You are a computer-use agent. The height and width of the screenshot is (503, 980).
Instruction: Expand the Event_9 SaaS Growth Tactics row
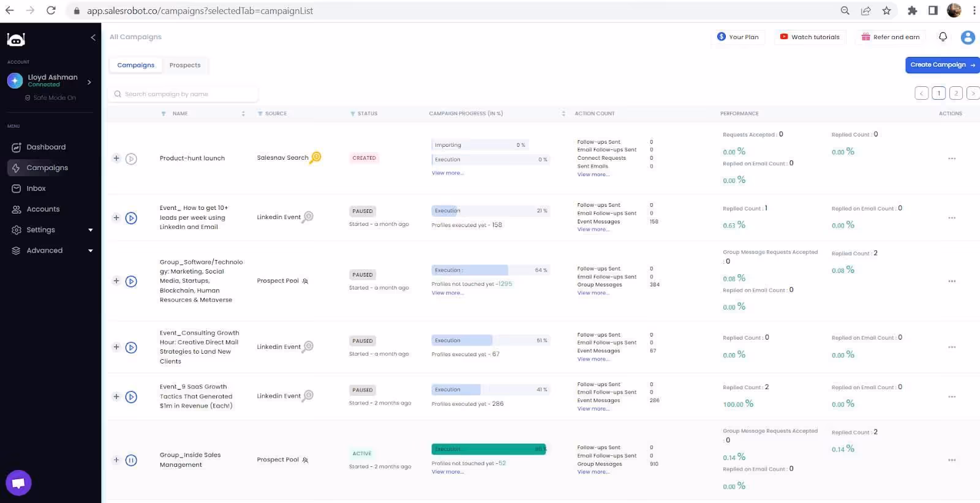click(x=116, y=397)
